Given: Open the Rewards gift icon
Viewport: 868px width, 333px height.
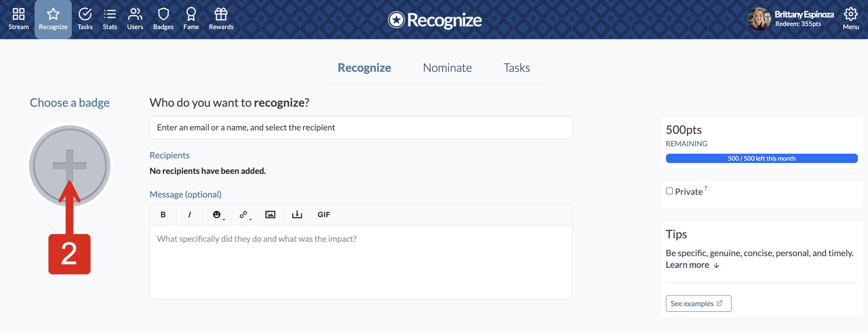Looking at the screenshot, I should pos(221,14).
